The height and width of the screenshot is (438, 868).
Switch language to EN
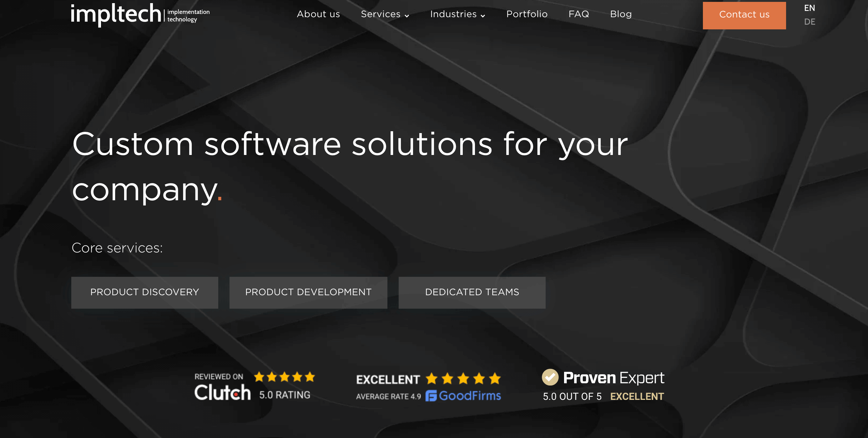pos(808,8)
